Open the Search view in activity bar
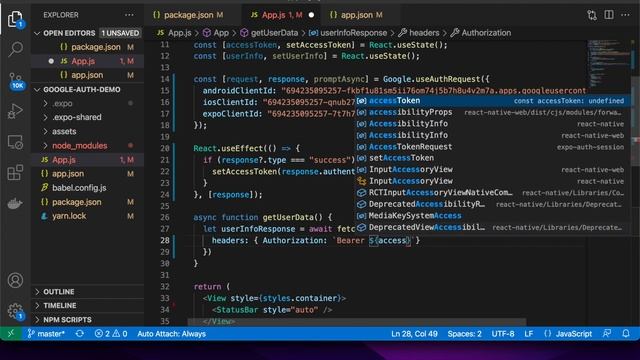Viewport: 640px width, 360px height. (x=15, y=49)
